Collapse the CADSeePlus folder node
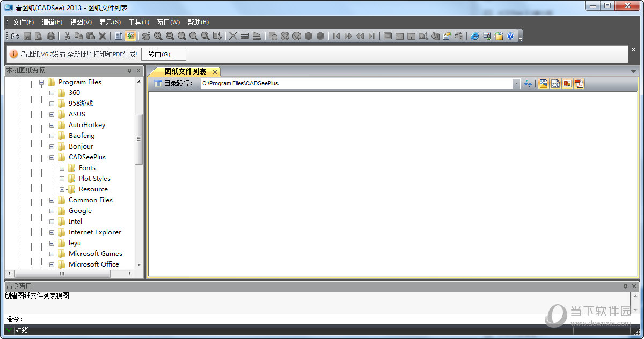Viewport: 644px width, 339px height. 52,157
